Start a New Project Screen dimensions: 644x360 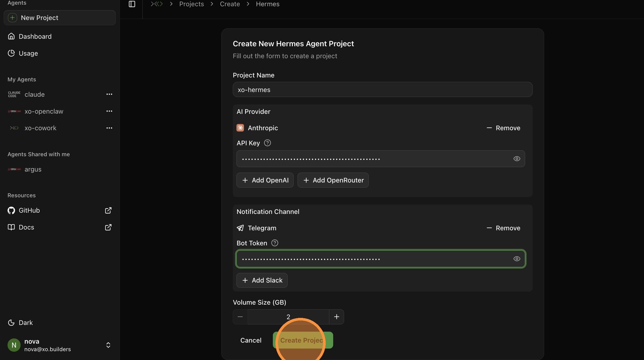60,18
